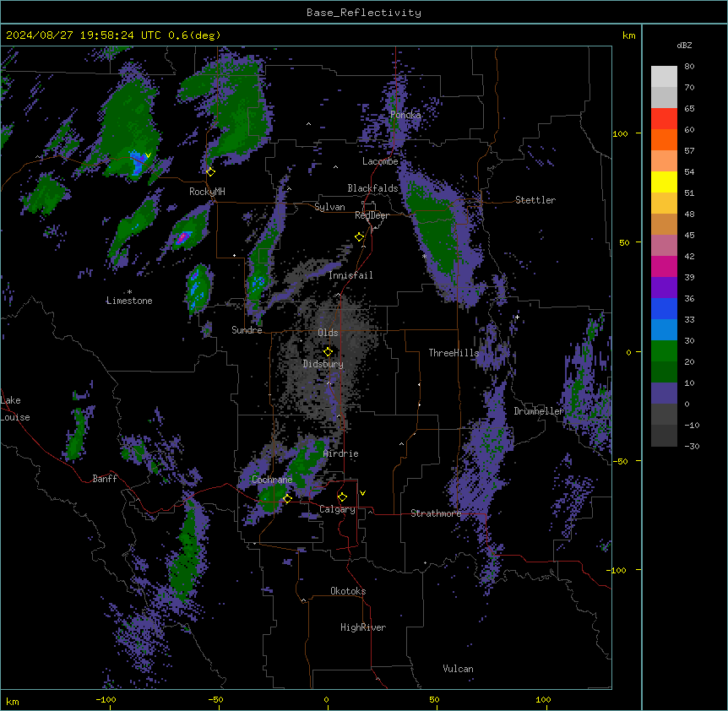Click the dBZ legend heading

(x=684, y=46)
